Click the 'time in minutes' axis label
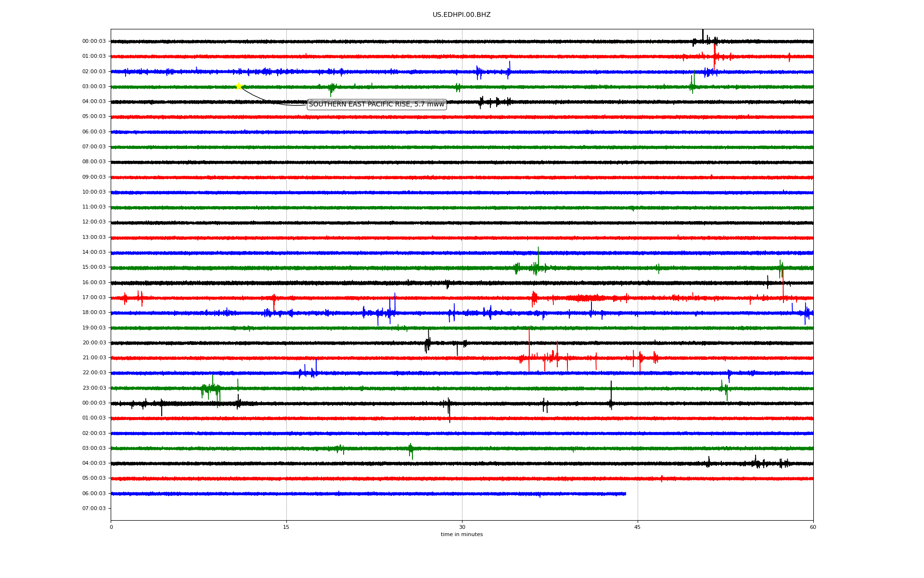 pyautogui.click(x=462, y=535)
